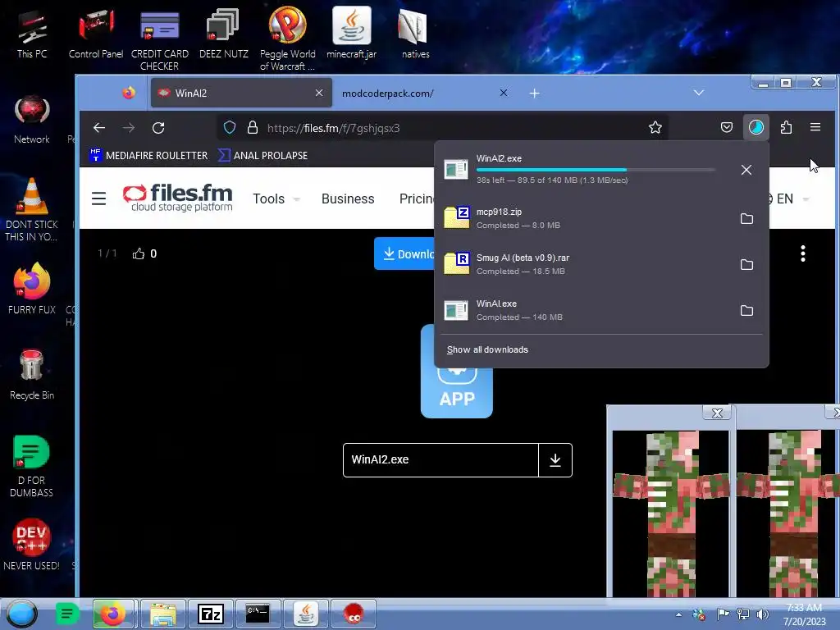Close the WinAI2 tab

click(x=319, y=94)
